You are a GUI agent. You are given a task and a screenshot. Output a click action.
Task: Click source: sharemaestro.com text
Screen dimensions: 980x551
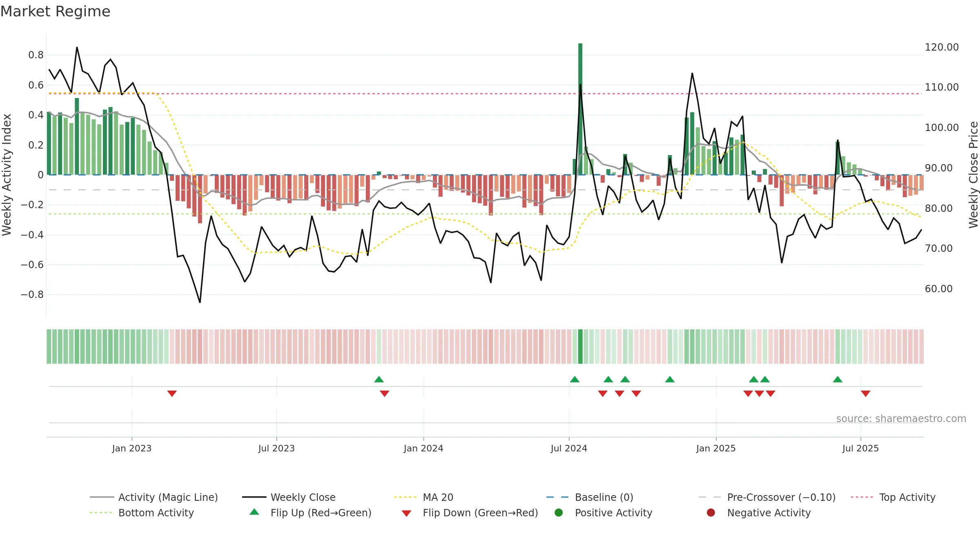coord(901,418)
